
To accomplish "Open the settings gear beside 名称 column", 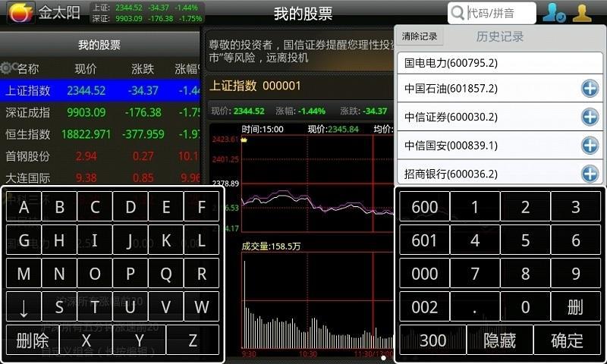I will point(7,68).
